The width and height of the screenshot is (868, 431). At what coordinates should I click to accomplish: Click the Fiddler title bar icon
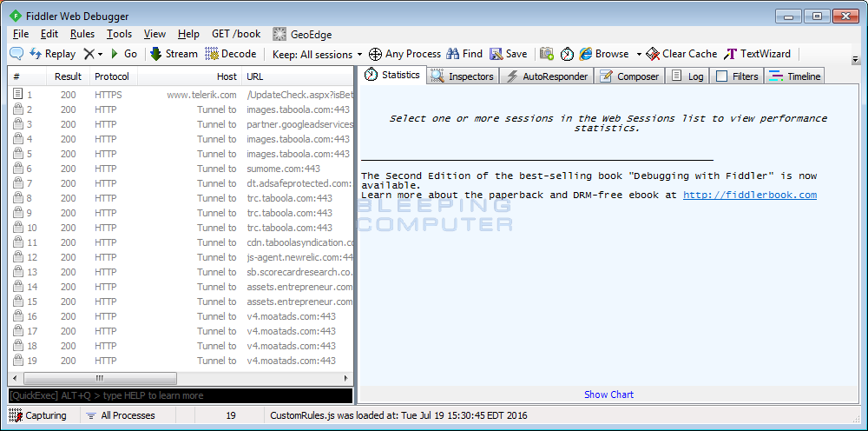[16, 16]
